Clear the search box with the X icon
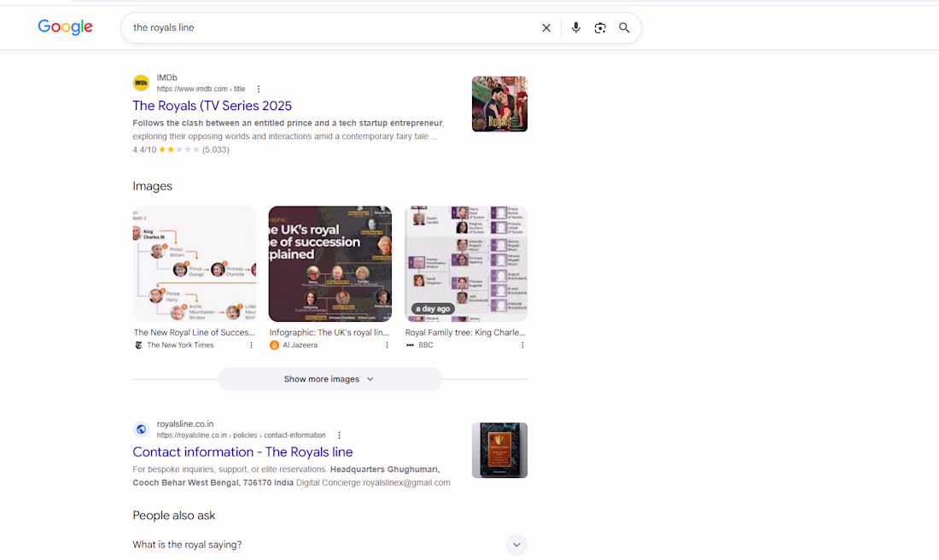The image size is (939, 560). [546, 27]
